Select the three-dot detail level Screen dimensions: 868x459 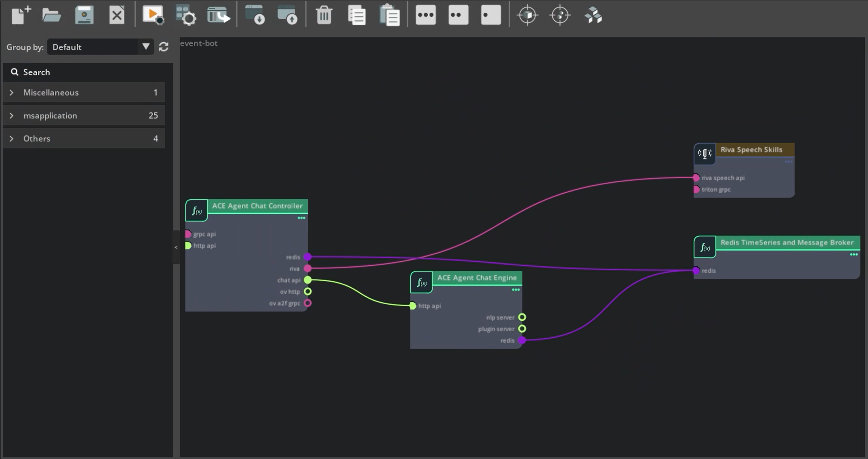[426, 15]
